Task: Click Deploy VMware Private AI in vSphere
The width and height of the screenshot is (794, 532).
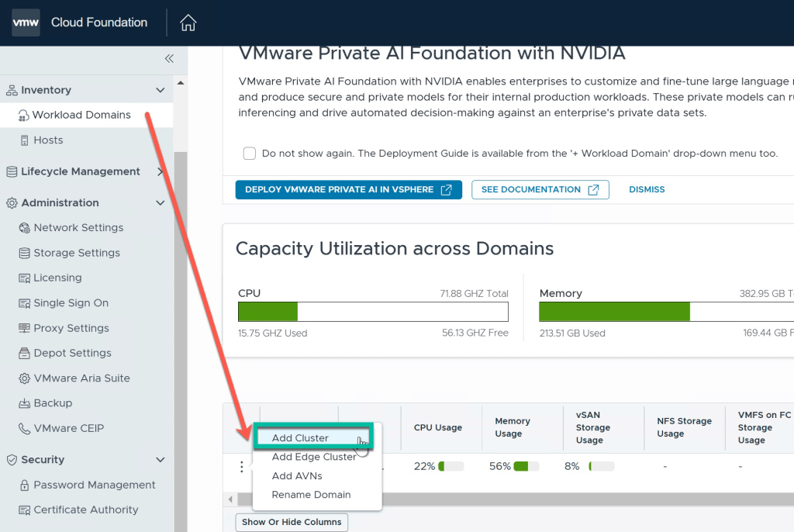Action: click(x=348, y=190)
